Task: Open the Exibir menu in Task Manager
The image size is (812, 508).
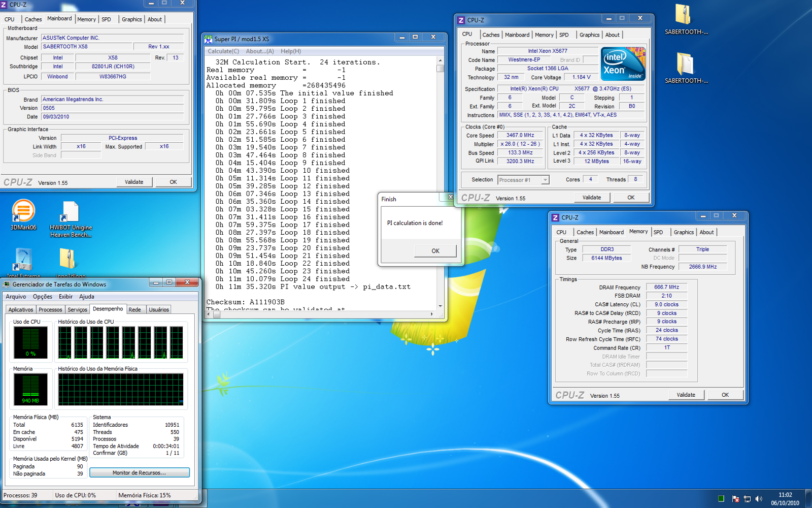Action: tap(65, 297)
